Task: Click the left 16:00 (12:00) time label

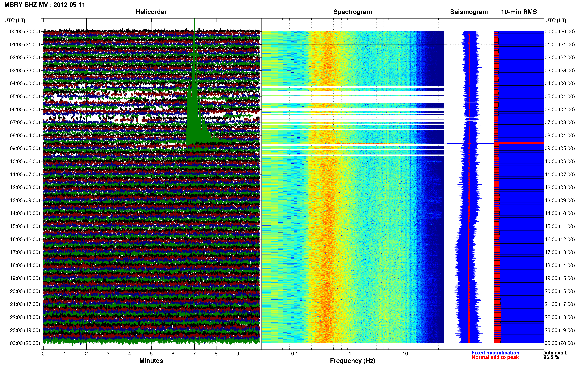Action: point(25,239)
